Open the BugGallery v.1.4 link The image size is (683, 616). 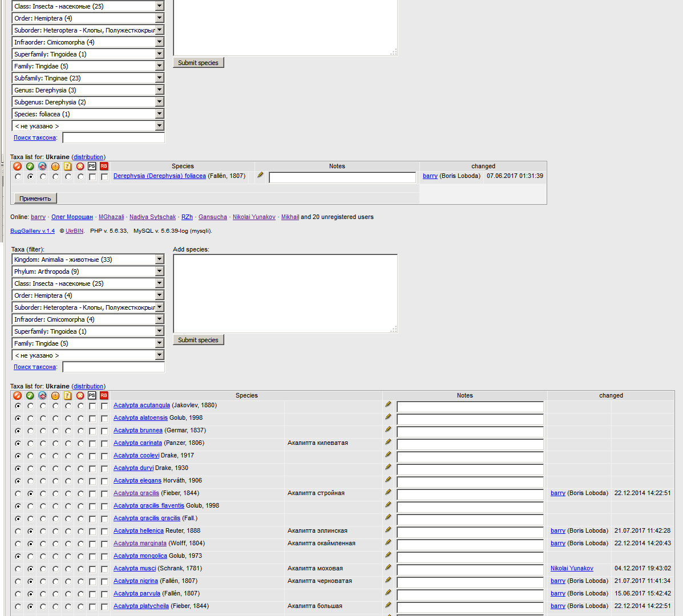click(33, 231)
